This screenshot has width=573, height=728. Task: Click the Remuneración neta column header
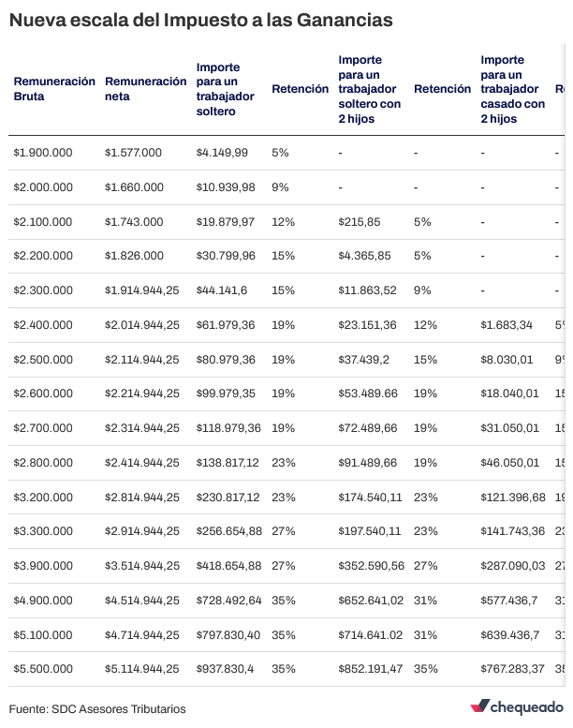point(146,89)
